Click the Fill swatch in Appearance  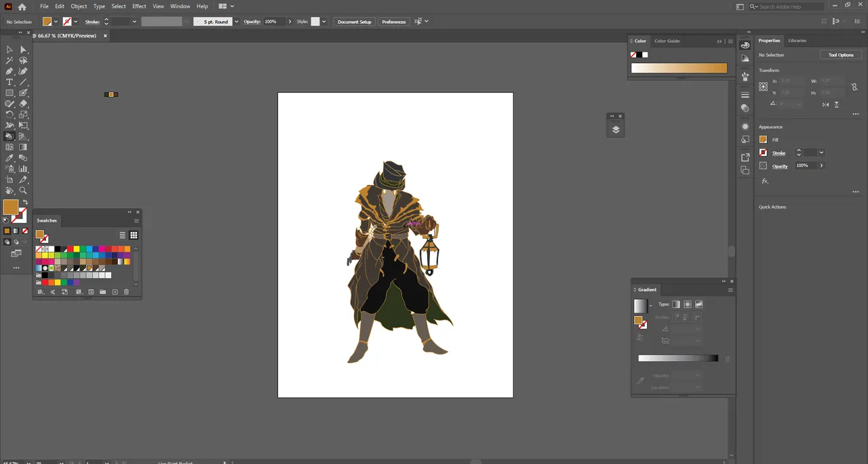point(764,140)
